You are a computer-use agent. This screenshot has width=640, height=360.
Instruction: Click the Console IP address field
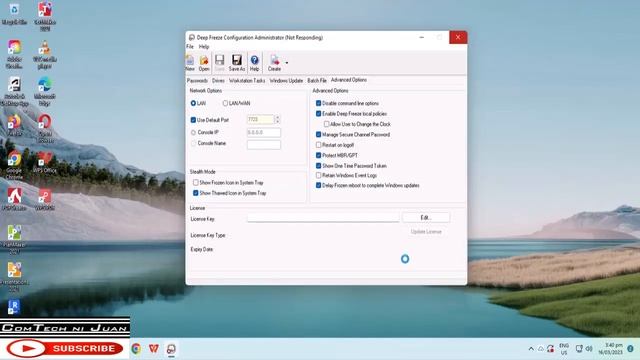[264, 132]
